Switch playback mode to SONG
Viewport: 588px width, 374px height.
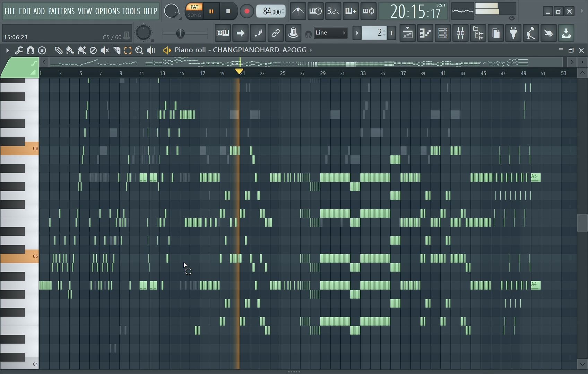pyautogui.click(x=194, y=15)
